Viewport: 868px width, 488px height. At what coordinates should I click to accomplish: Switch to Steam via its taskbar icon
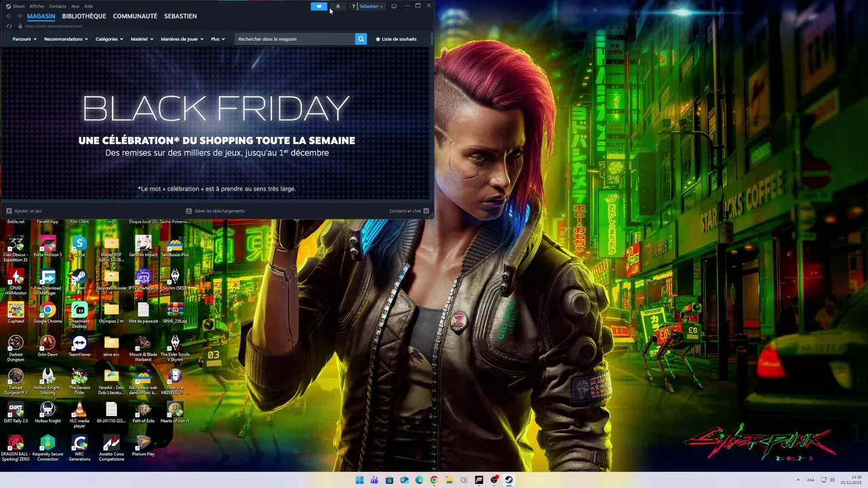click(509, 480)
